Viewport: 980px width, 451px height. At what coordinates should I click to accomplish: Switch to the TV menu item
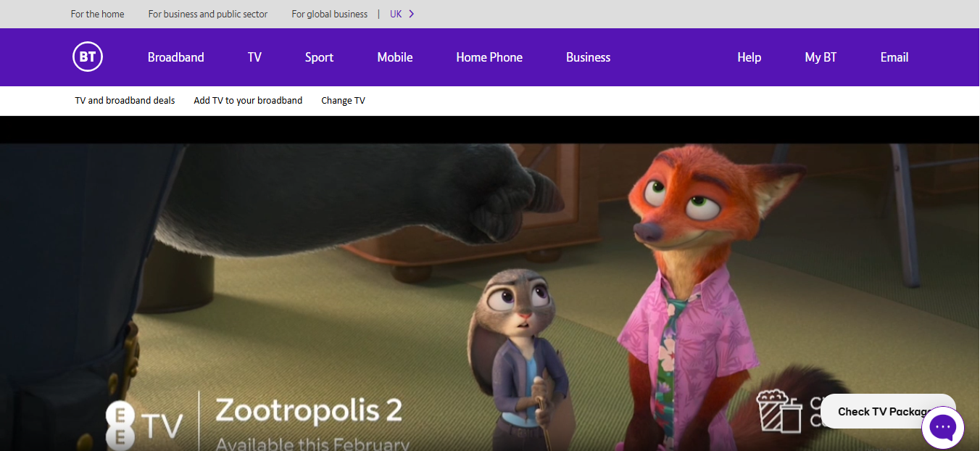point(254,57)
